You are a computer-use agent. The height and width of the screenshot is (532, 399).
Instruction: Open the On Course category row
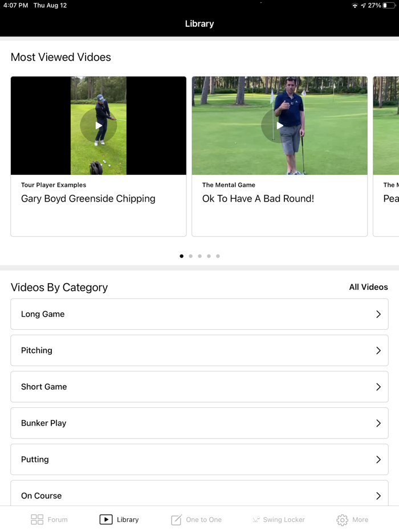click(x=199, y=494)
